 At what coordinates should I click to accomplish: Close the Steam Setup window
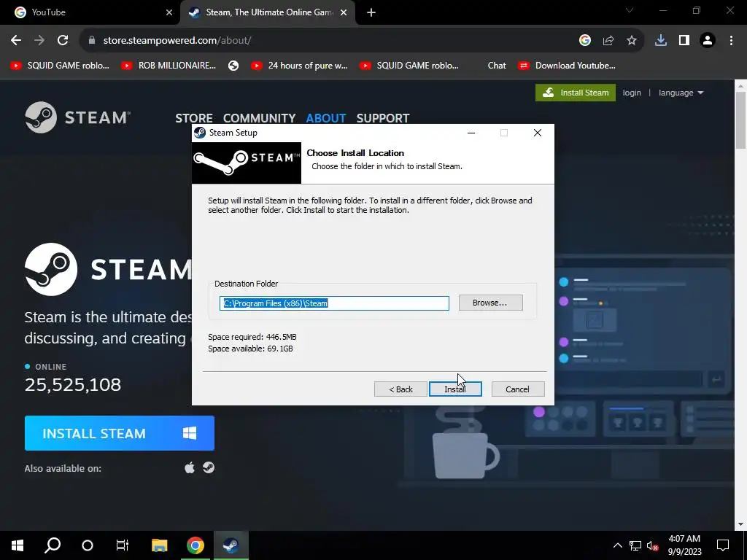(x=538, y=133)
